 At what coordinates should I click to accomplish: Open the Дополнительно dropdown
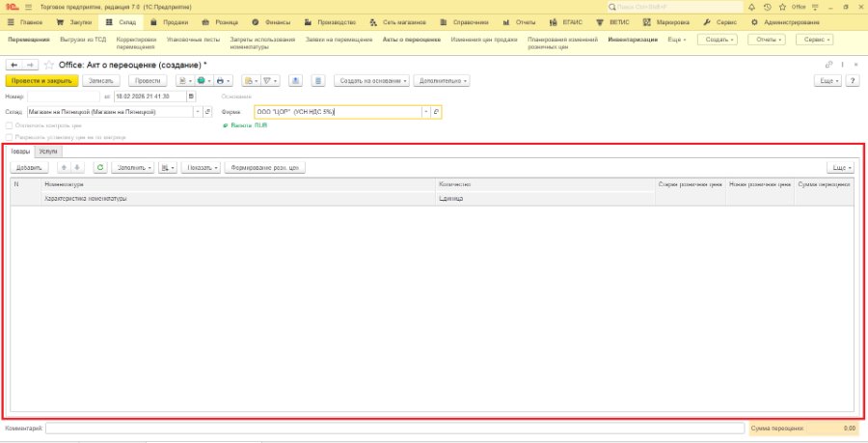442,81
